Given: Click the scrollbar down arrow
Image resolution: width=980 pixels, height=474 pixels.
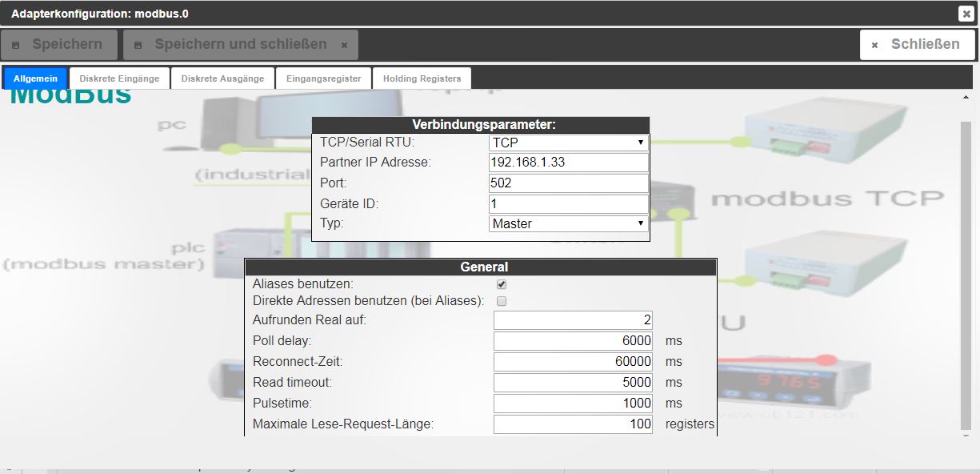Looking at the screenshot, I should (966, 437).
